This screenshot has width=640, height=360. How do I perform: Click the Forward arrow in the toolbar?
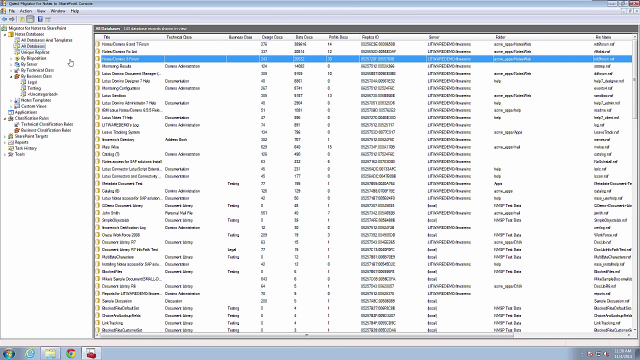(12, 19)
